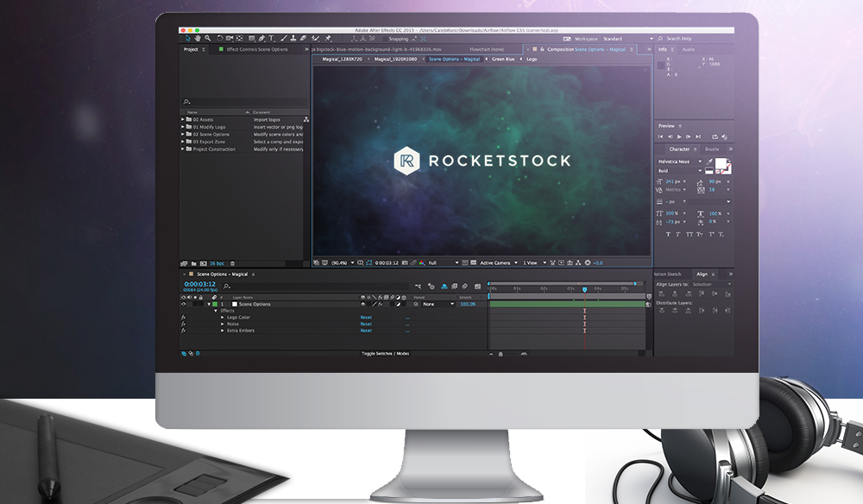Screen dimensions: 863x504
Task: Reset the Noise effect
Action: coord(366,324)
